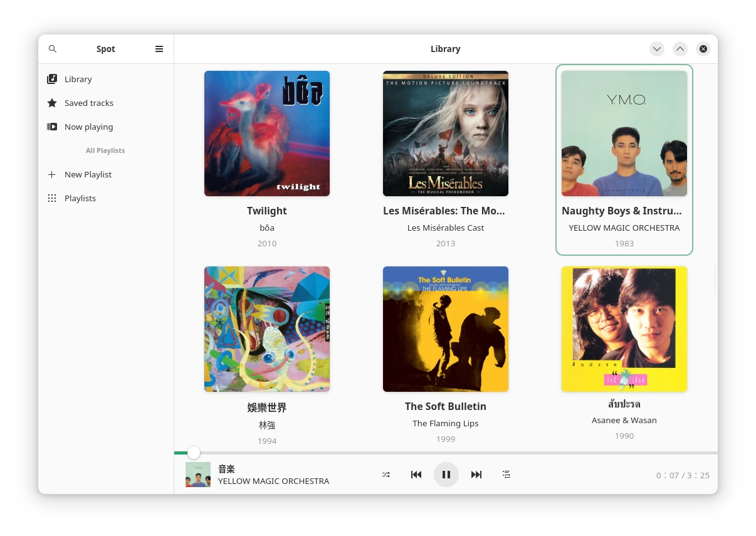
Task: Toggle the play queue mode icon
Action: (507, 475)
